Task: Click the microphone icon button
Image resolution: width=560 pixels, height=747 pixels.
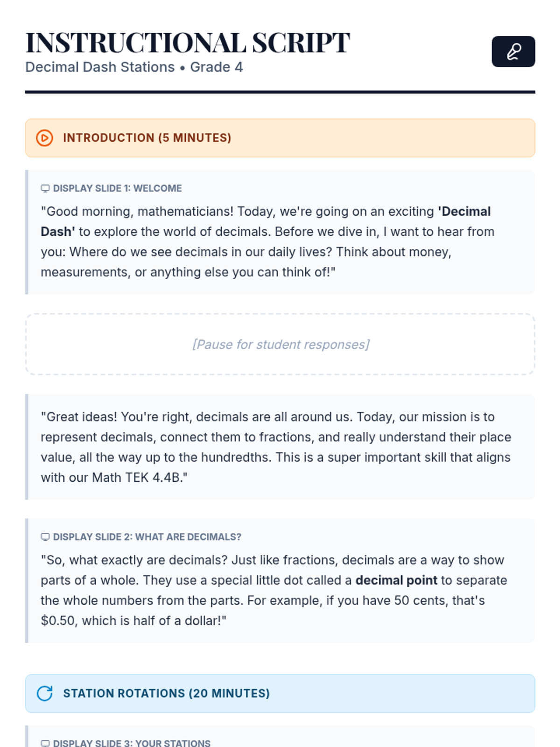Action: pyautogui.click(x=513, y=51)
